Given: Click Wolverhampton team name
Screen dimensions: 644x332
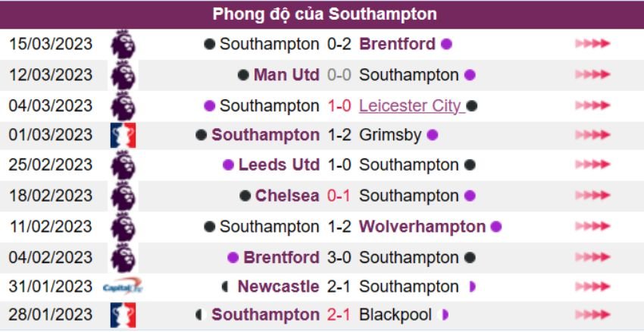Looking at the screenshot, I should click(x=422, y=227).
